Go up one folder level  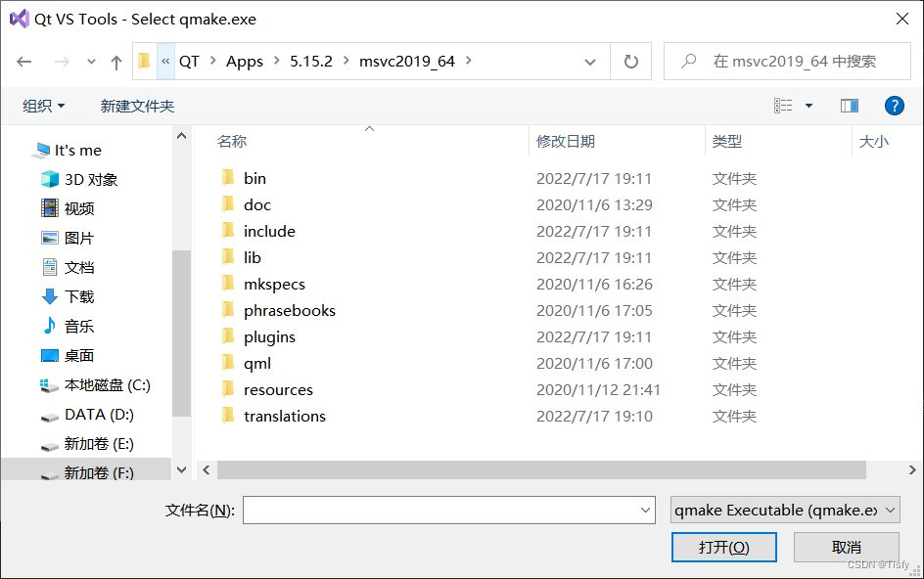116,62
